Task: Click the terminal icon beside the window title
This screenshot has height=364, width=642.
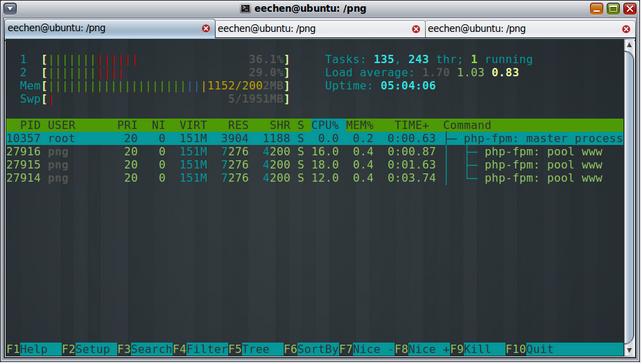Action: pos(245,9)
